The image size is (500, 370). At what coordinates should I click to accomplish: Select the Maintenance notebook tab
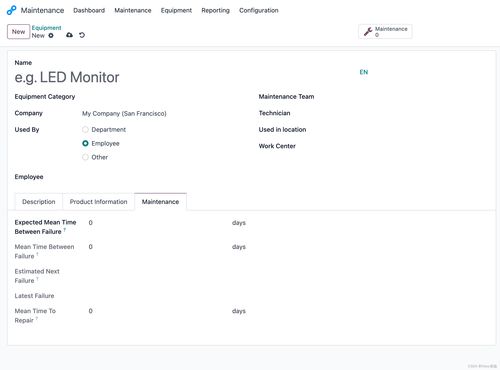tap(160, 202)
